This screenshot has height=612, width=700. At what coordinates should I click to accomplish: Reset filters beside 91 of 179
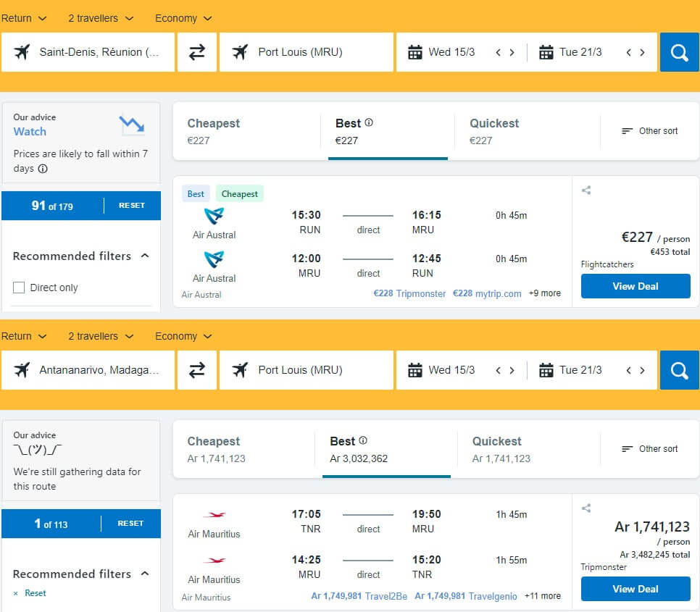tap(132, 205)
